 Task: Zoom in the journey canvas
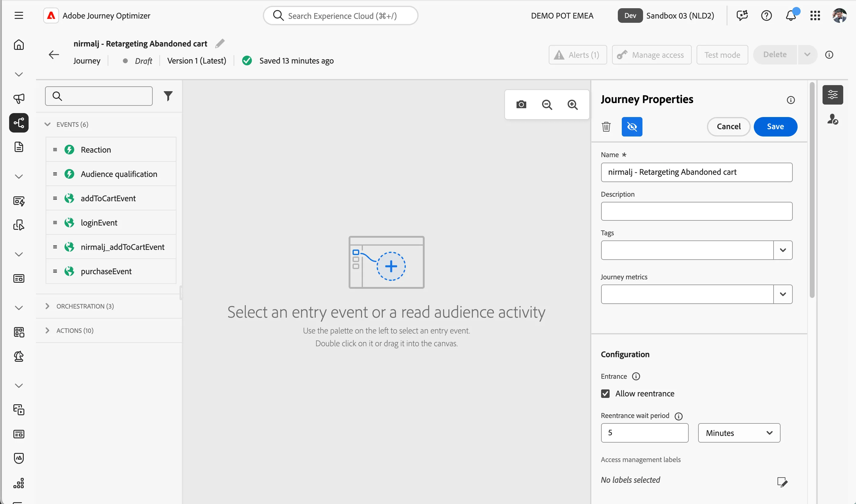coord(572,105)
